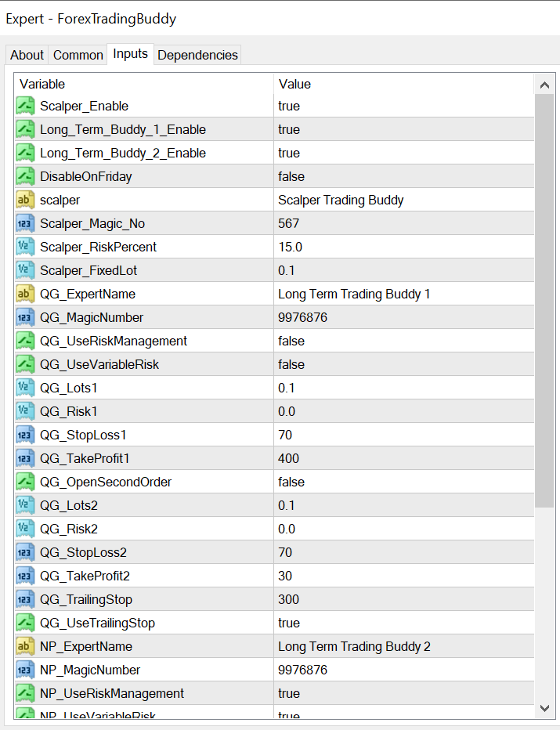Click the string icon next to scalper
The height and width of the screenshot is (730, 560).
pos(25,200)
